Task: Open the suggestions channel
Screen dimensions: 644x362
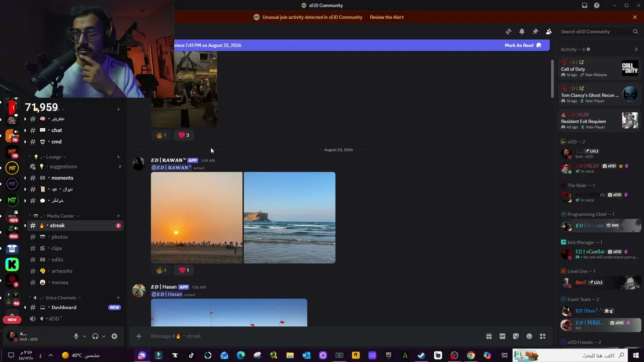Action: (75, 166)
